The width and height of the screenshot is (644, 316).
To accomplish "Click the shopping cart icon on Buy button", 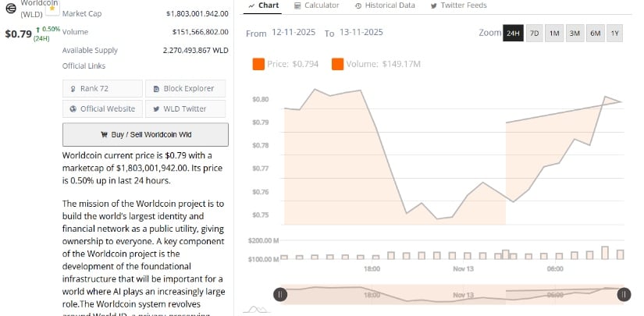I will tap(104, 135).
